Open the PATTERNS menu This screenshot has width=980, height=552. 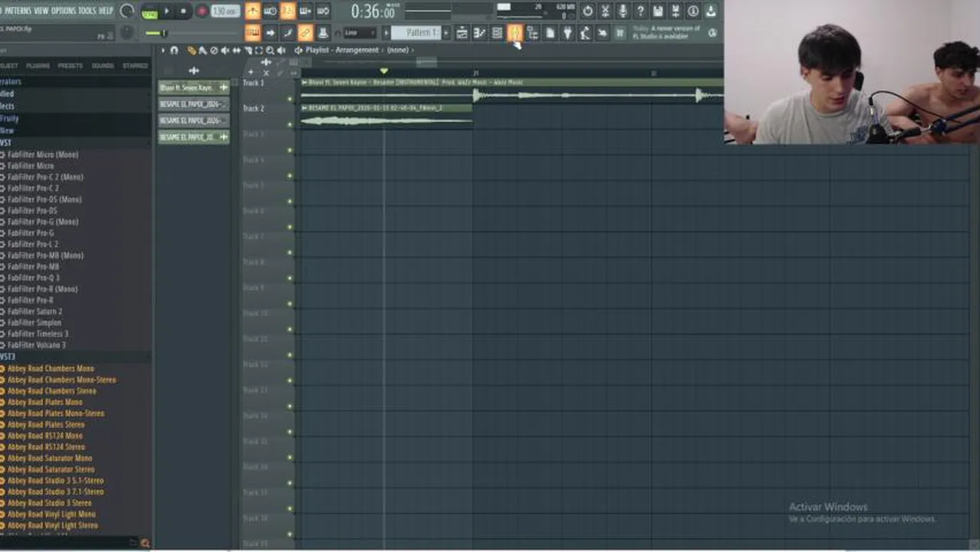pyautogui.click(x=18, y=11)
